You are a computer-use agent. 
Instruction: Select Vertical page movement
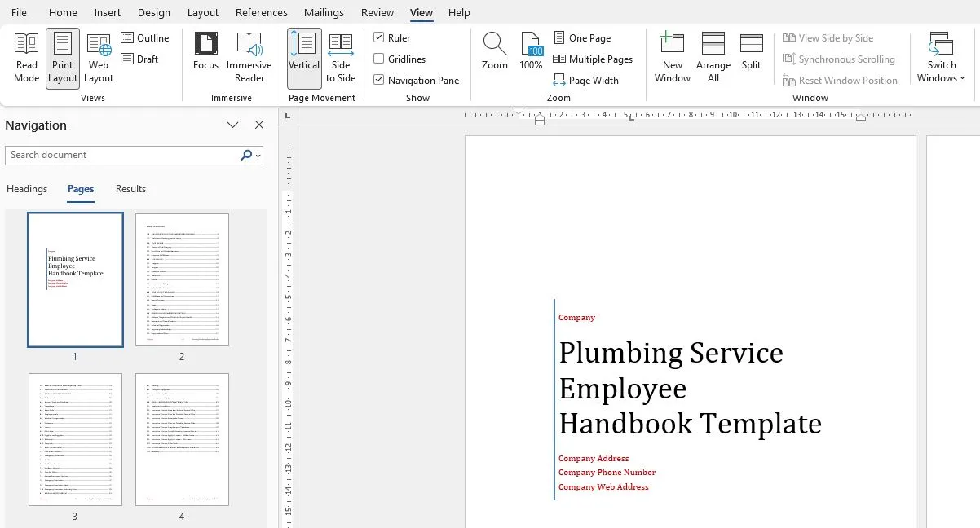tap(304, 58)
